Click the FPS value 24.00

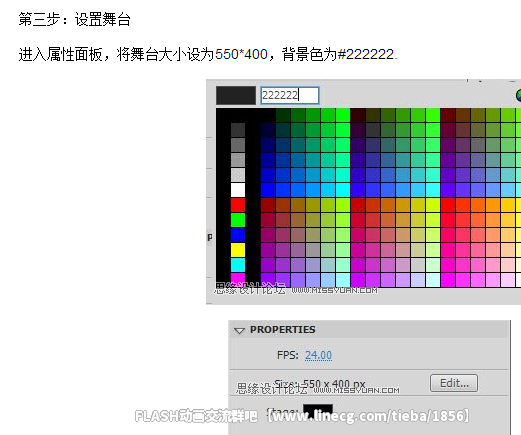(318, 355)
